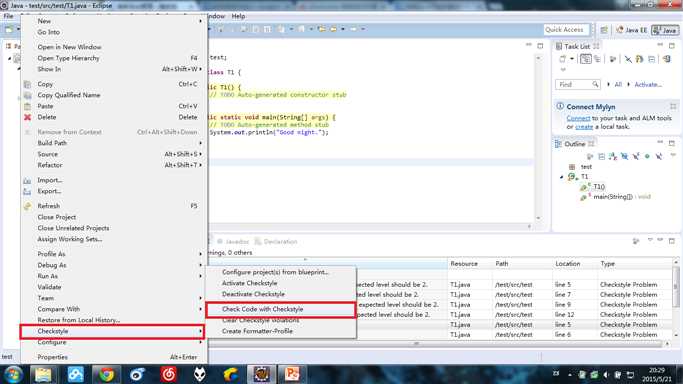This screenshot has width=683, height=384.
Task: Click Activate Checkstyle
Action: click(x=281, y=283)
